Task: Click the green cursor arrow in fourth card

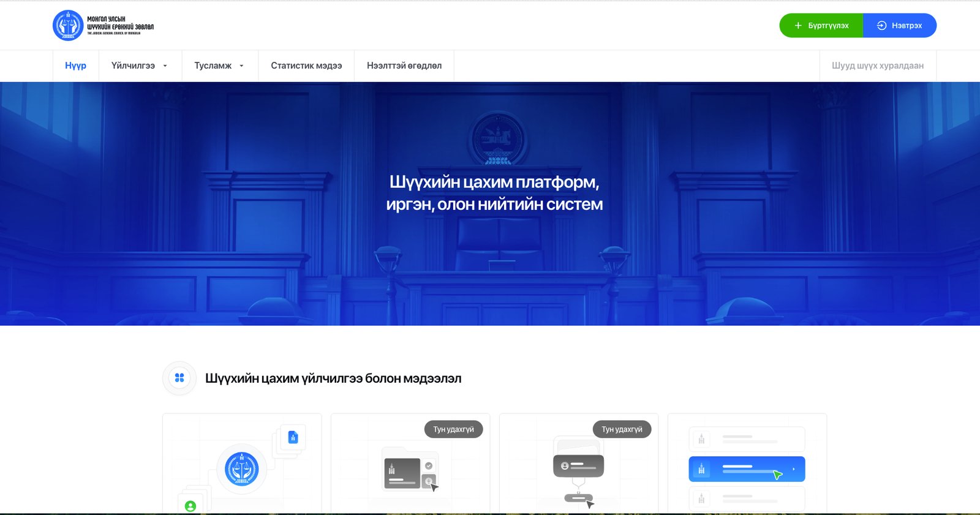Action: 777,475
